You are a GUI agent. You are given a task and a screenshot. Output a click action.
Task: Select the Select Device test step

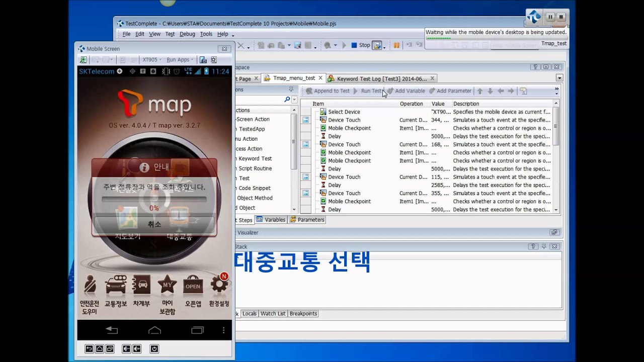click(344, 112)
